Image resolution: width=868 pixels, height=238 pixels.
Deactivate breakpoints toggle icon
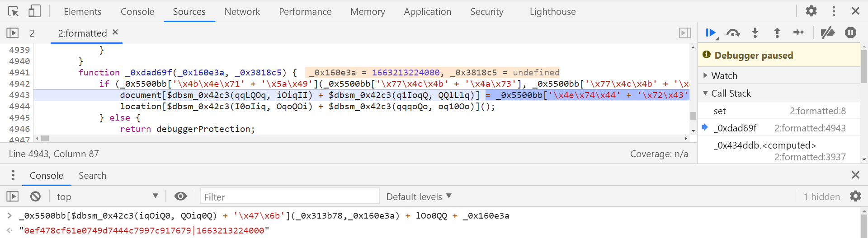(828, 33)
